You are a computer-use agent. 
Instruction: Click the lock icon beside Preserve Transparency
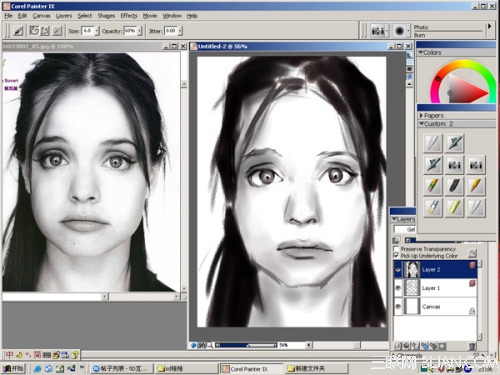pyautogui.click(x=472, y=254)
